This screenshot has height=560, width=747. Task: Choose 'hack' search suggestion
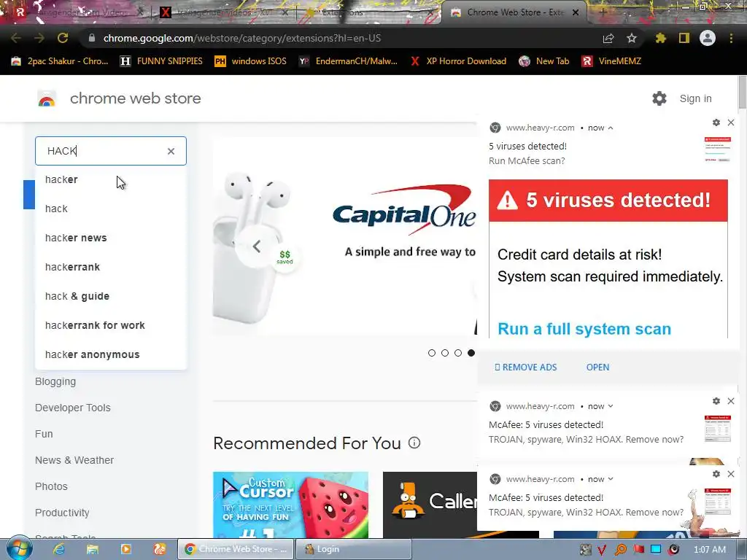click(111, 209)
